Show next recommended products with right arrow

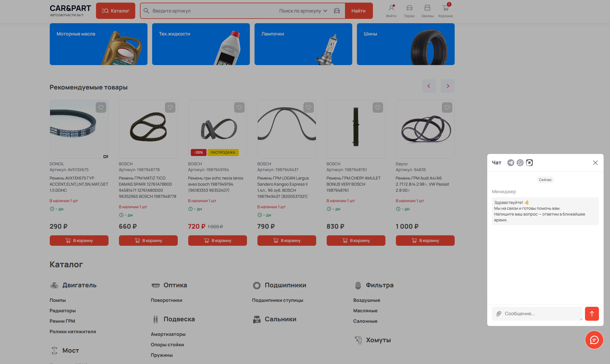click(x=448, y=86)
